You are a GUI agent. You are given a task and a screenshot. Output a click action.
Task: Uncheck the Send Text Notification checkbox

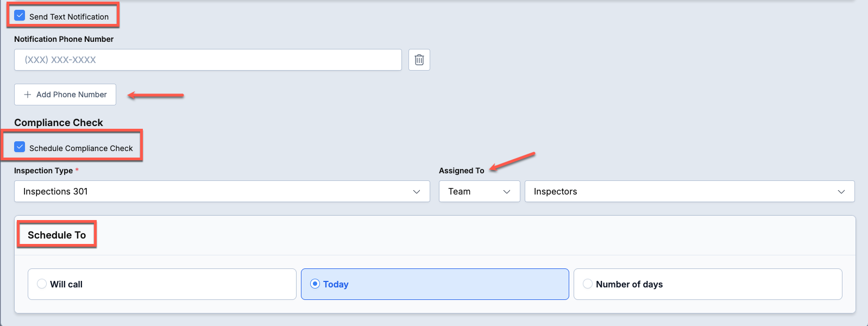(x=20, y=16)
